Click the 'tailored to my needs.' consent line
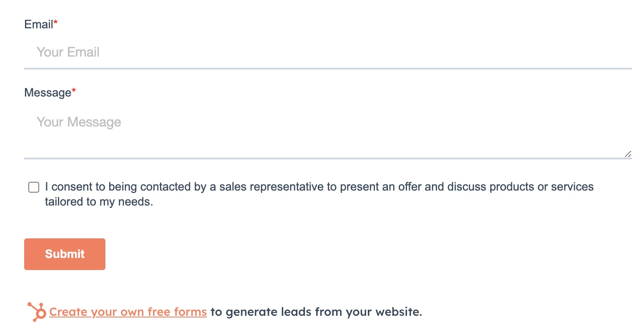 tap(99, 202)
